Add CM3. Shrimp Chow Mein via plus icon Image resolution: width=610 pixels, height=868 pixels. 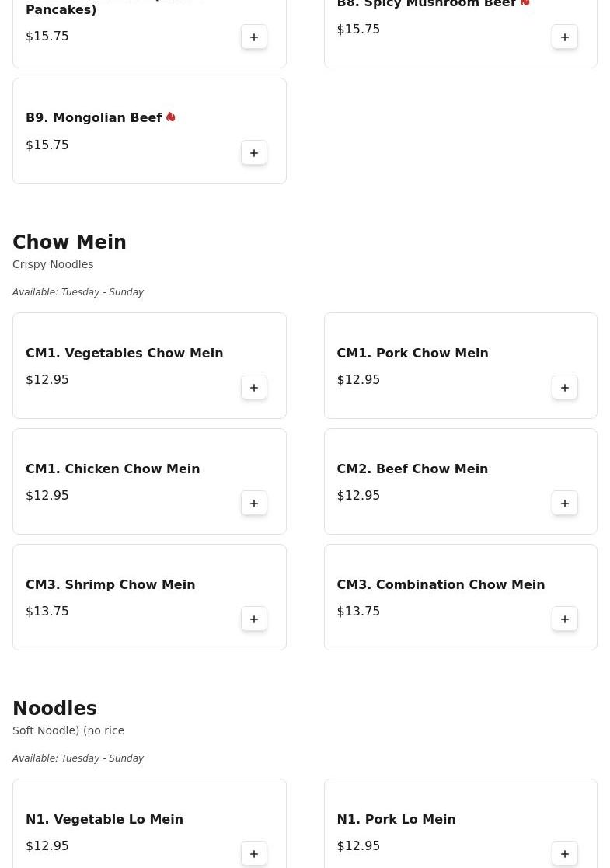click(x=254, y=619)
